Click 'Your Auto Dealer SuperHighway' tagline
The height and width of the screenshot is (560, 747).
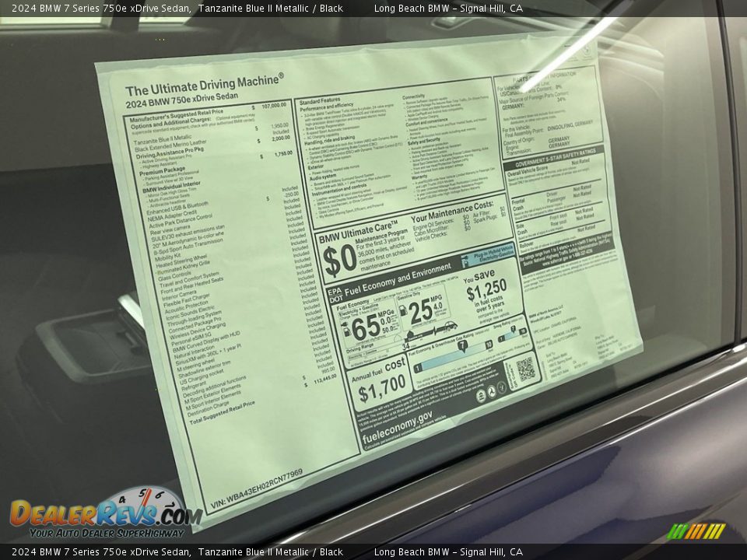(107, 533)
